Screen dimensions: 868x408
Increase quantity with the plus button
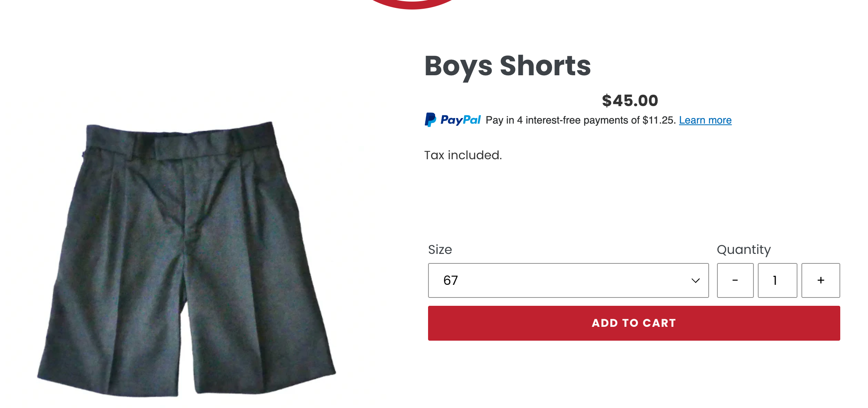[821, 280]
